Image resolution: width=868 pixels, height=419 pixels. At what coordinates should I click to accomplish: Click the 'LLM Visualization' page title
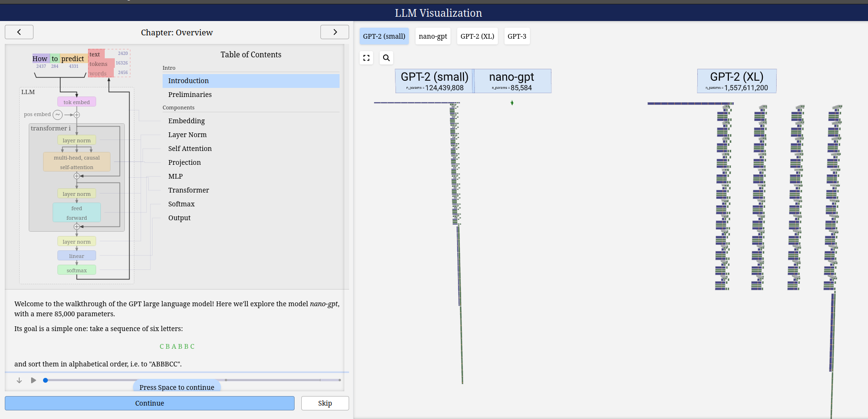pos(439,13)
